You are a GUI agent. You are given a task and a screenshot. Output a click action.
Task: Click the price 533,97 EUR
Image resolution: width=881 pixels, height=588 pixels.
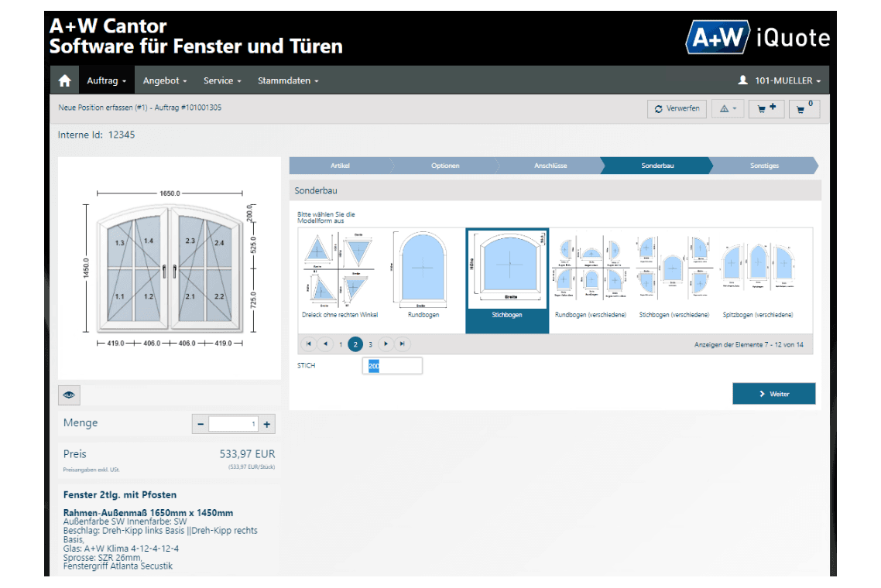coord(247,454)
